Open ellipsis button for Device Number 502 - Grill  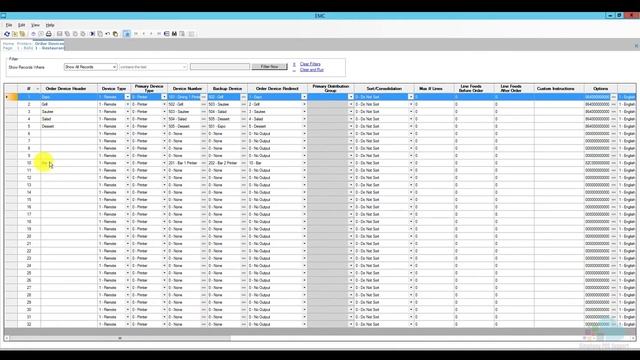pos(204,104)
